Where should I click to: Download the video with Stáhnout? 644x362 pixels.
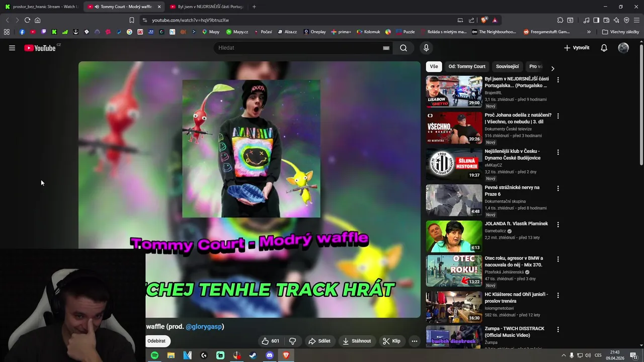point(357,341)
